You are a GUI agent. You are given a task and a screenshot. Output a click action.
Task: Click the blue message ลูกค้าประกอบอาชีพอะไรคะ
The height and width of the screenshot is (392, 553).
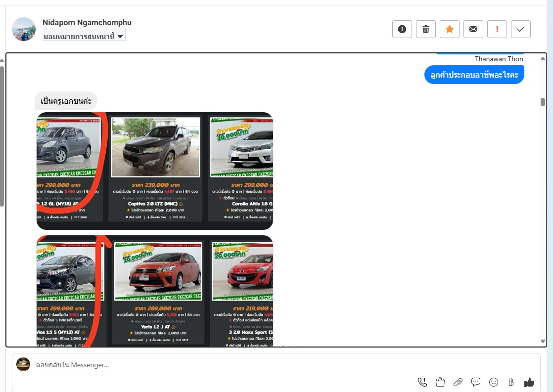pyautogui.click(x=474, y=75)
